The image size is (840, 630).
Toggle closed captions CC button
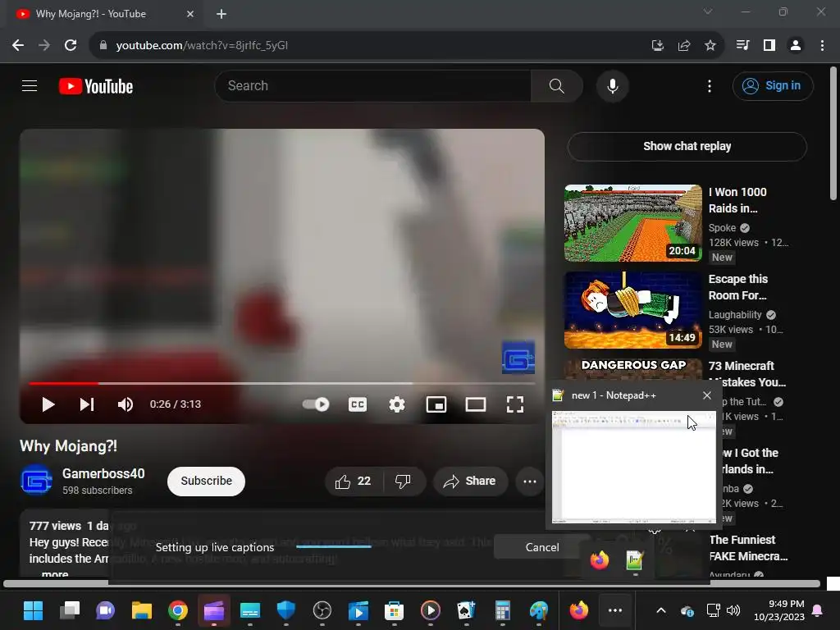[358, 404]
